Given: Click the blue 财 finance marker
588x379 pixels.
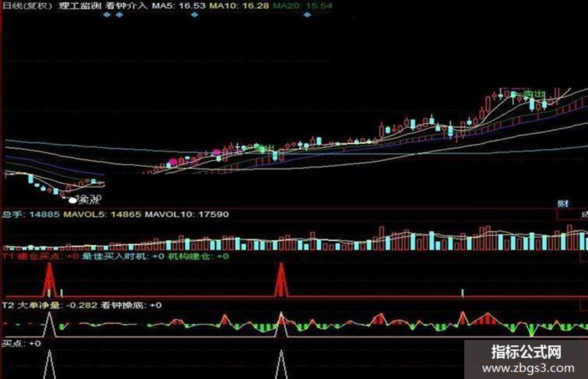Looking at the screenshot, I should pos(563,204).
